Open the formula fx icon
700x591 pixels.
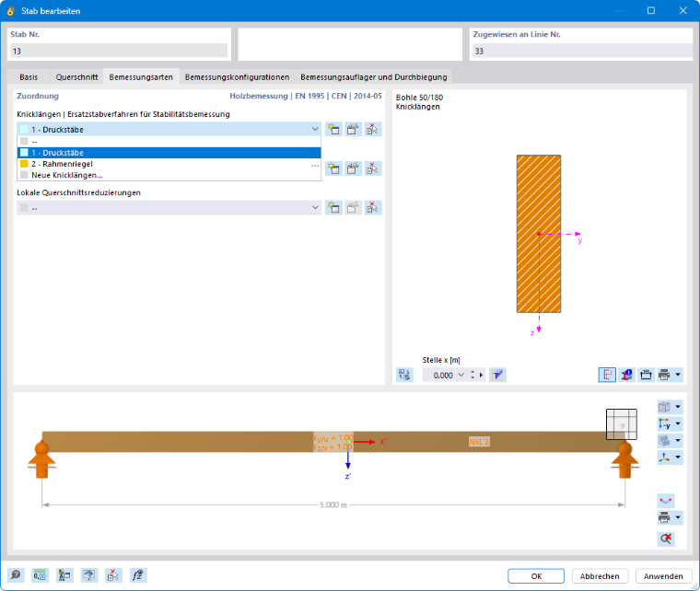[x=138, y=575]
